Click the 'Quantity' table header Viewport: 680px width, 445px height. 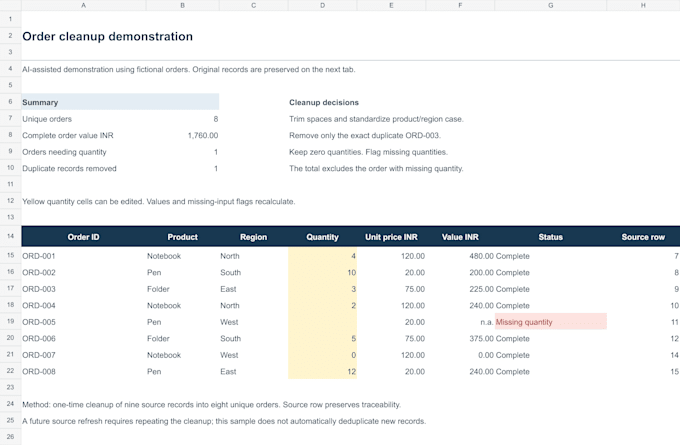322,237
